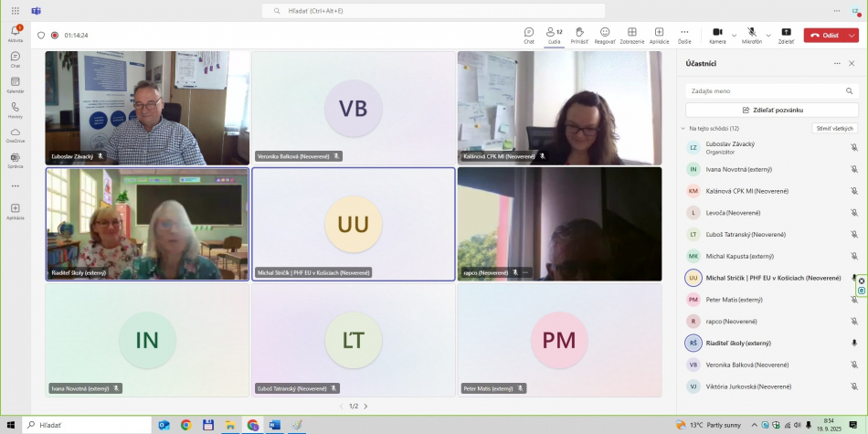Collapse the 'Na tejto schôdzi (12)' list

click(x=683, y=129)
